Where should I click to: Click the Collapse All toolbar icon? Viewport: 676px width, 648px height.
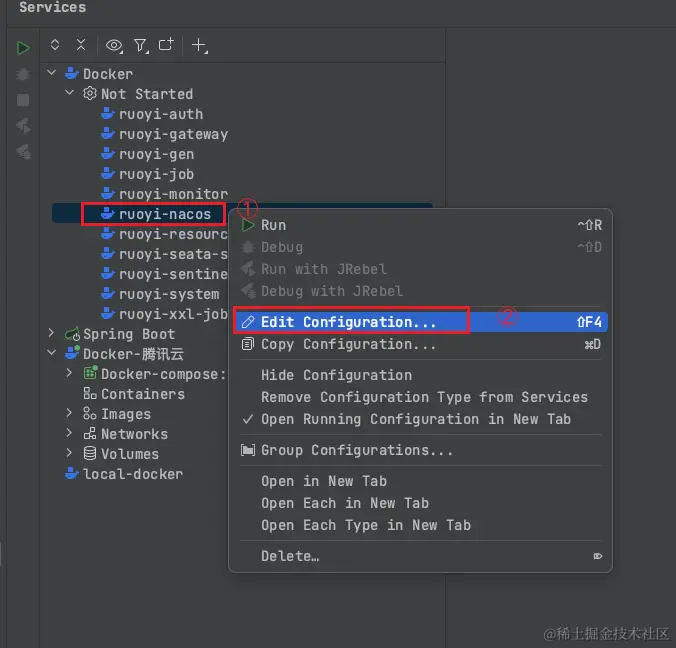click(x=81, y=45)
